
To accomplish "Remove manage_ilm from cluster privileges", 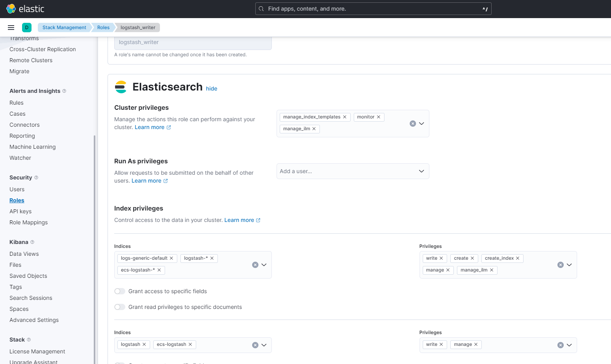I will point(314,129).
